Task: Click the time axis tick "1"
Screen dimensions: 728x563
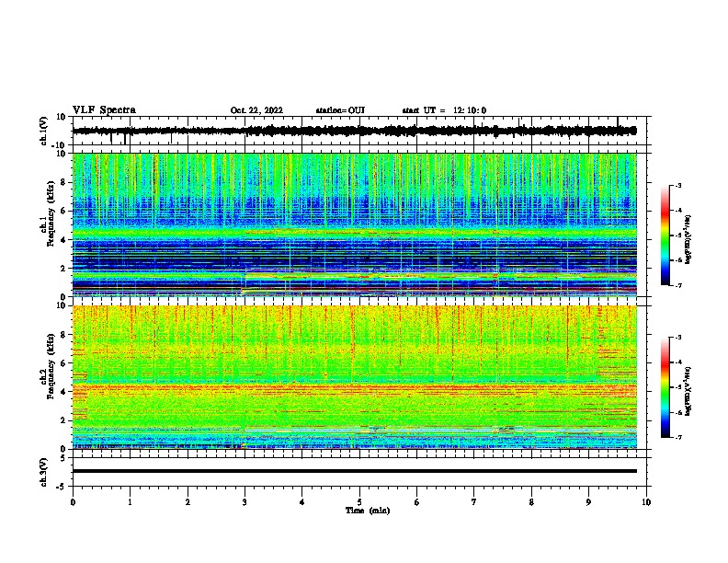Action: point(131,502)
